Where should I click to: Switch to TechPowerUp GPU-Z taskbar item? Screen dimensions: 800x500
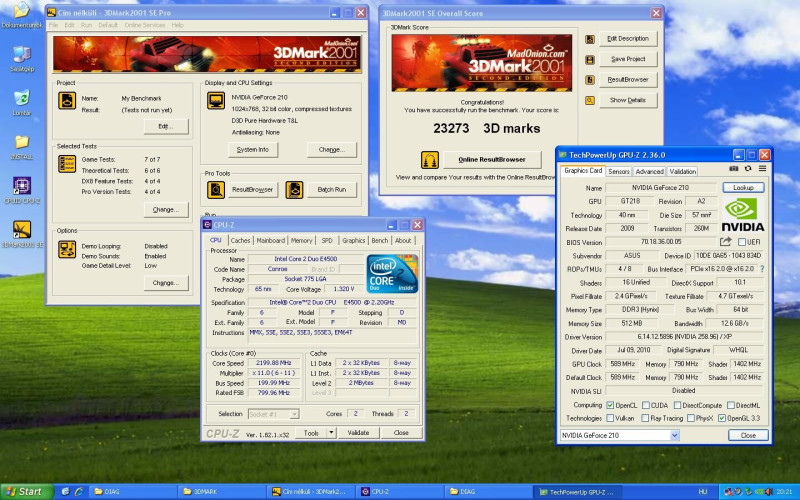(x=578, y=492)
